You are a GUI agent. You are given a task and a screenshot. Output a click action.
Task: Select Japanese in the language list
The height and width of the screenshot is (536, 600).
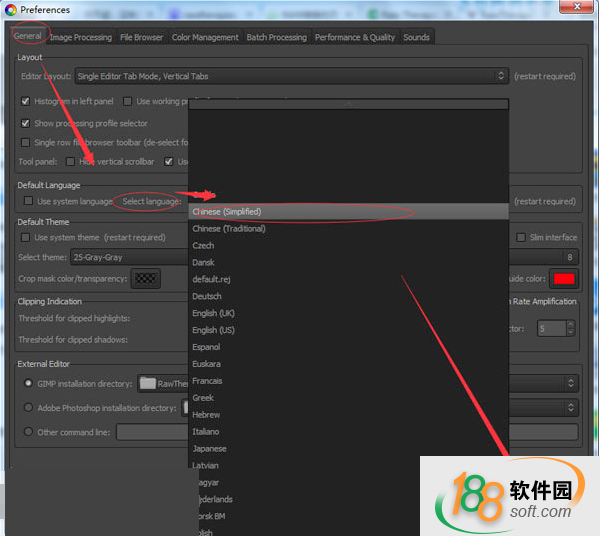[209, 449]
